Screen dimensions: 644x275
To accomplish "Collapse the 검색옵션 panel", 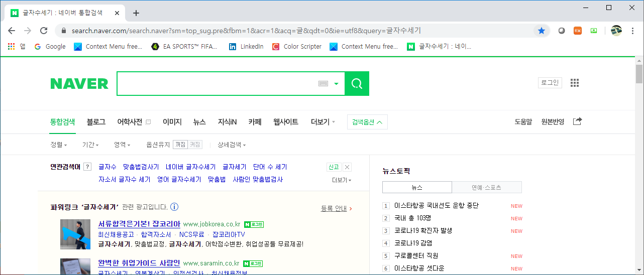I will pyautogui.click(x=367, y=122).
